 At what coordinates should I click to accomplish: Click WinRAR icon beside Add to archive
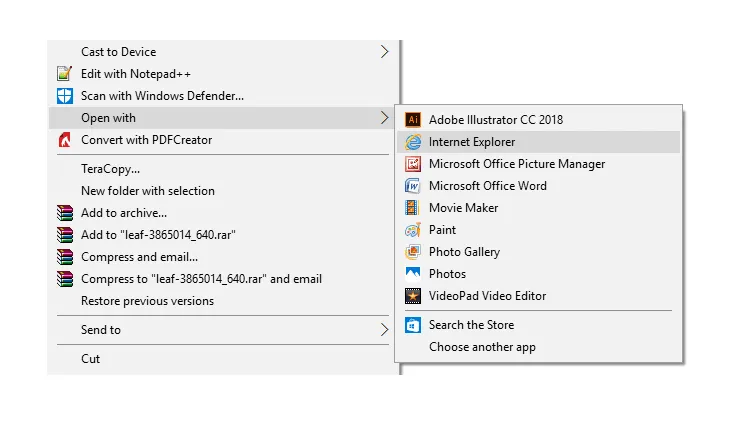(65, 213)
